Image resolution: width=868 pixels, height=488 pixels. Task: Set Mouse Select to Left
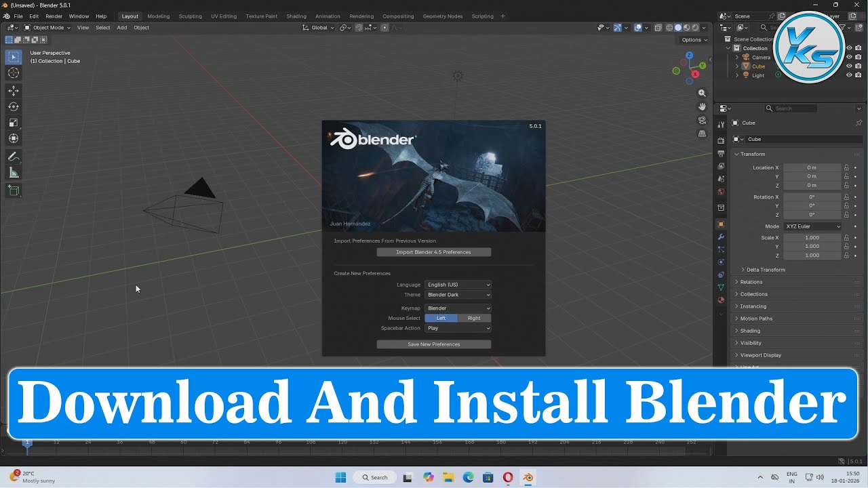(x=441, y=318)
